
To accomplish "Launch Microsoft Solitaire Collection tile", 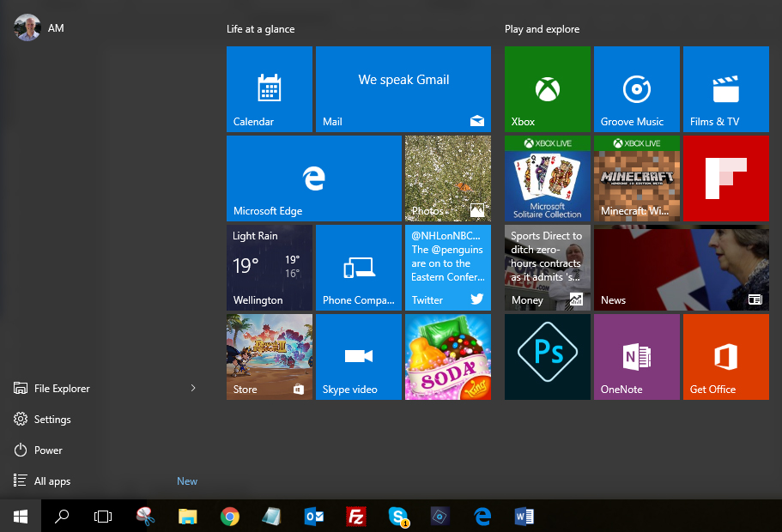I will coord(548,178).
